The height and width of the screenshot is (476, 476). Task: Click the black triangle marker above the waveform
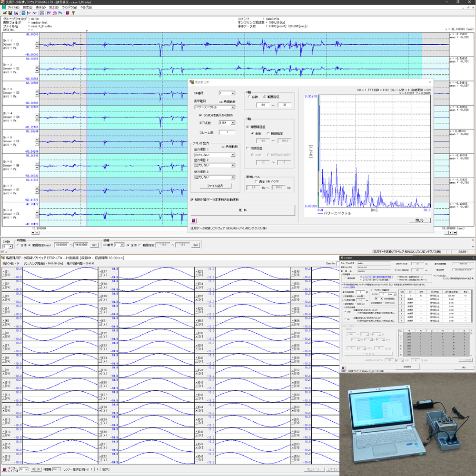click(x=87, y=31)
